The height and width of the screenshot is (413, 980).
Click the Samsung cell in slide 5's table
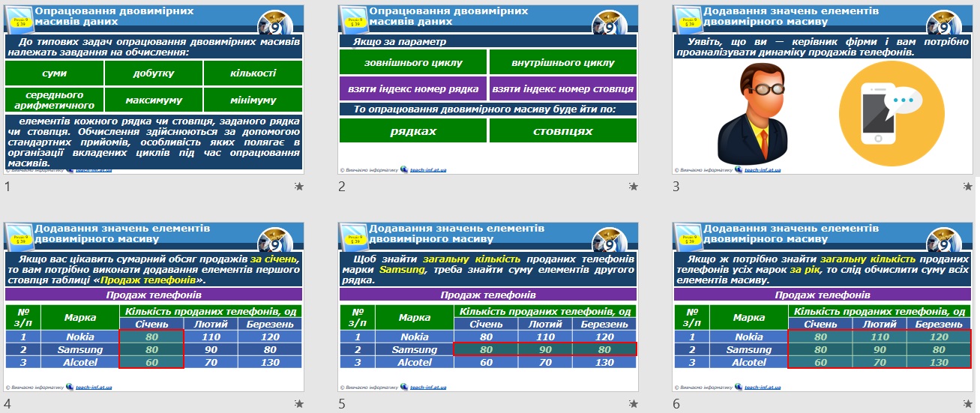point(414,349)
